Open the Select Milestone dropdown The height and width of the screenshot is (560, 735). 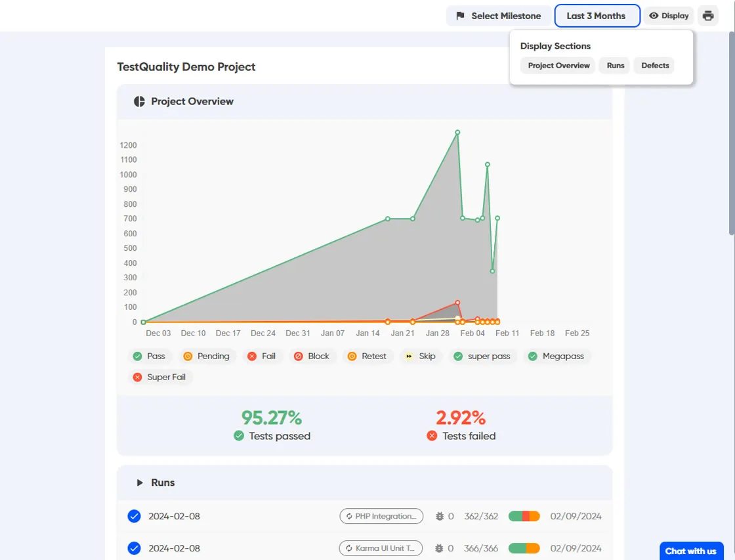pos(498,16)
